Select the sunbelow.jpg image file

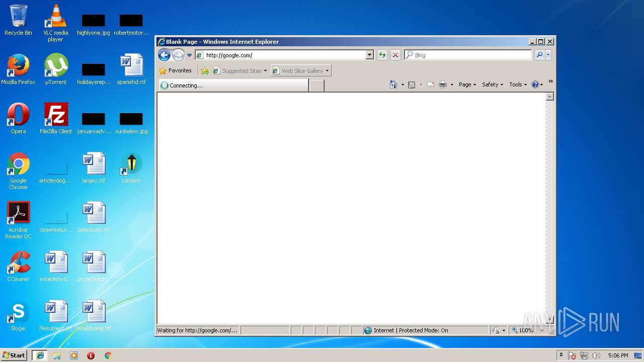131,123
